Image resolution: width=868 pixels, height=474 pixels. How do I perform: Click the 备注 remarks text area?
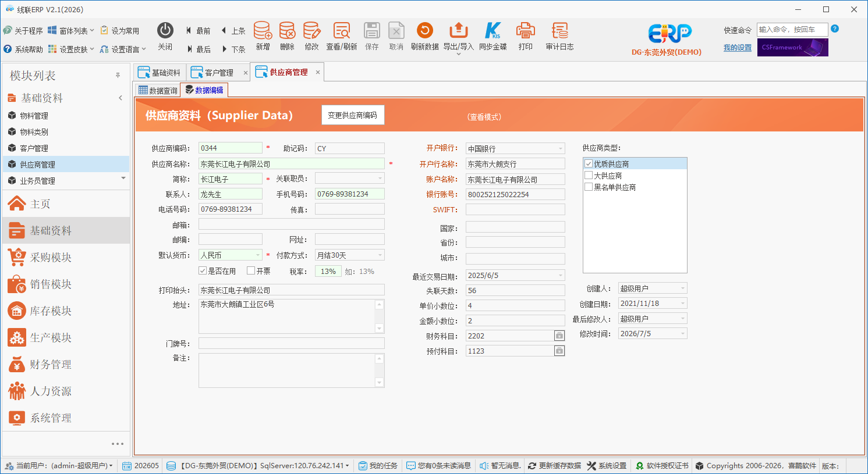tap(291, 370)
